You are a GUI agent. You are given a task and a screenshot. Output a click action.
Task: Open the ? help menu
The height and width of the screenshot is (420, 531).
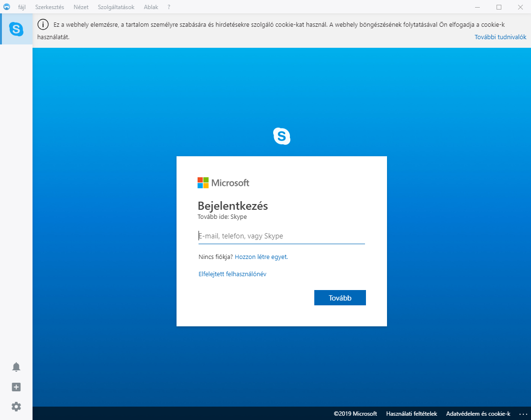[x=169, y=7]
